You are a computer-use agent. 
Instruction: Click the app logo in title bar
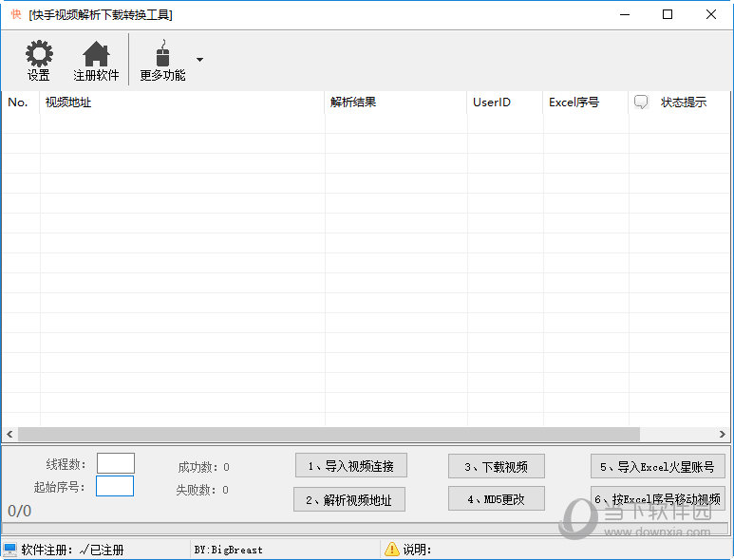(16, 14)
